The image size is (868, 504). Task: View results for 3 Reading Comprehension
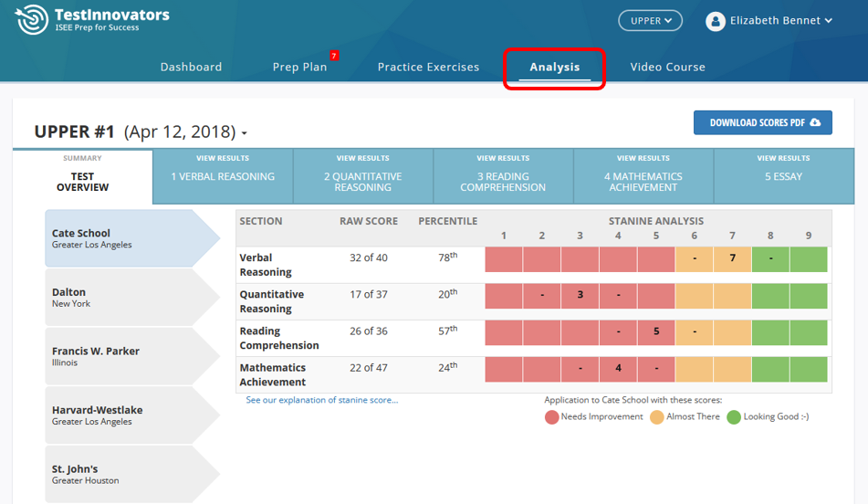pos(503,176)
